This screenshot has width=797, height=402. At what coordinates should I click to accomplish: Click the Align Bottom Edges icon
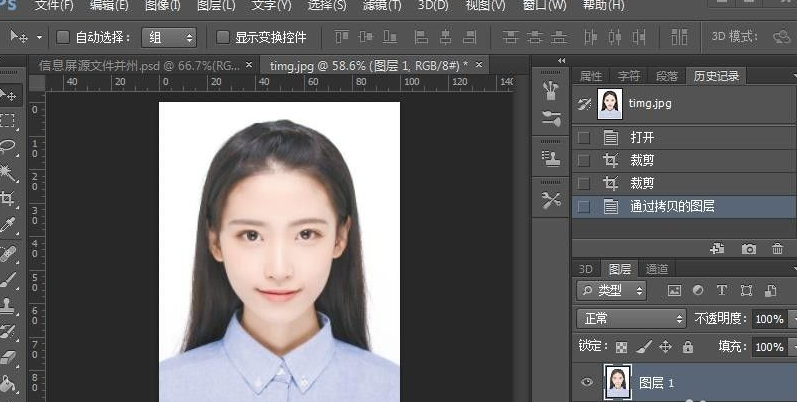click(390, 37)
